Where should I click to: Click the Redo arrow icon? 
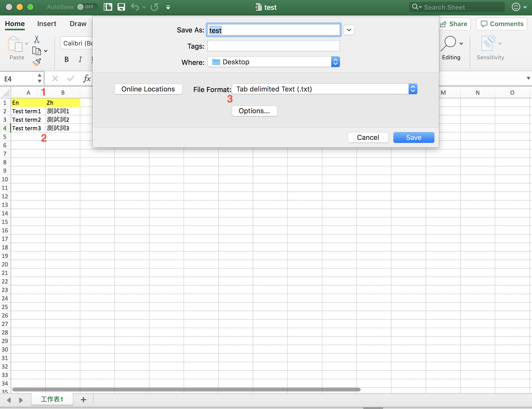pos(155,7)
